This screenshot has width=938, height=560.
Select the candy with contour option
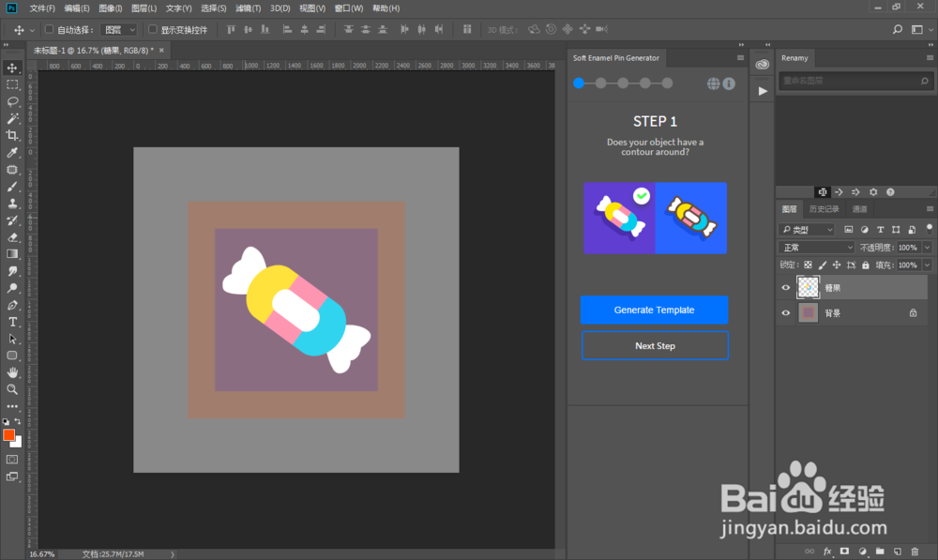click(691, 219)
